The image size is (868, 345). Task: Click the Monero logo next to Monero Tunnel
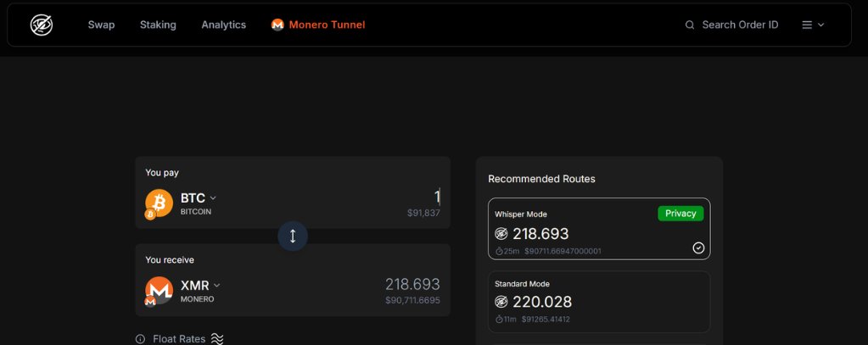click(277, 25)
